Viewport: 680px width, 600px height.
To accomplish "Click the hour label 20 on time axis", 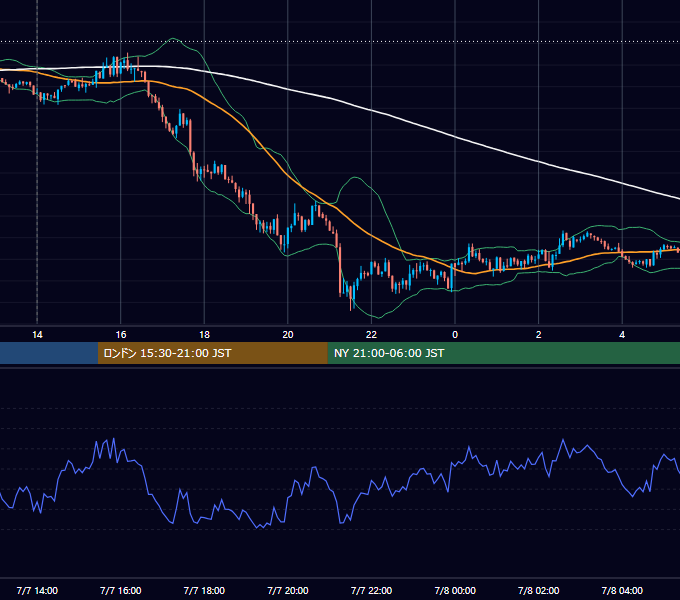I will (x=288, y=335).
